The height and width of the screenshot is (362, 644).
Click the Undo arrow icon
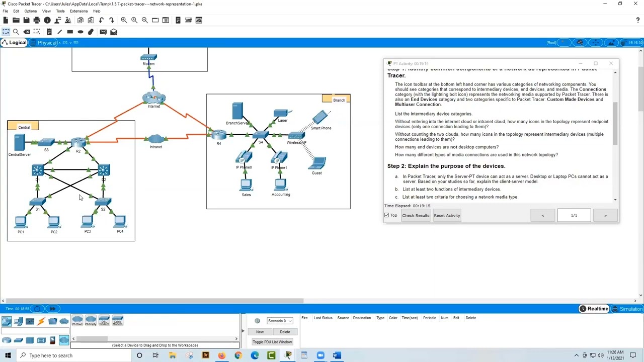pos(101,20)
